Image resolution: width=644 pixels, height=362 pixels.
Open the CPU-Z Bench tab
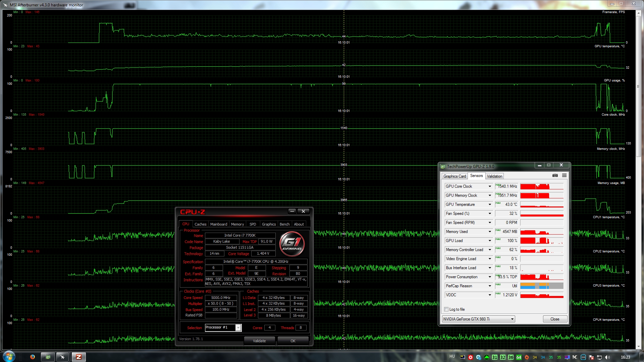coord(284,224)
